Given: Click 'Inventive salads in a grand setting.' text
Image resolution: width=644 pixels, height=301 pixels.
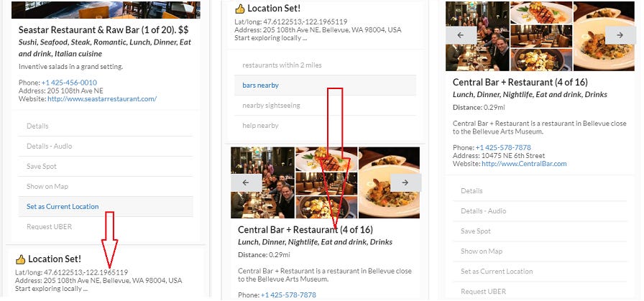Looking at the screenshot, I should (x=70, y=66).
